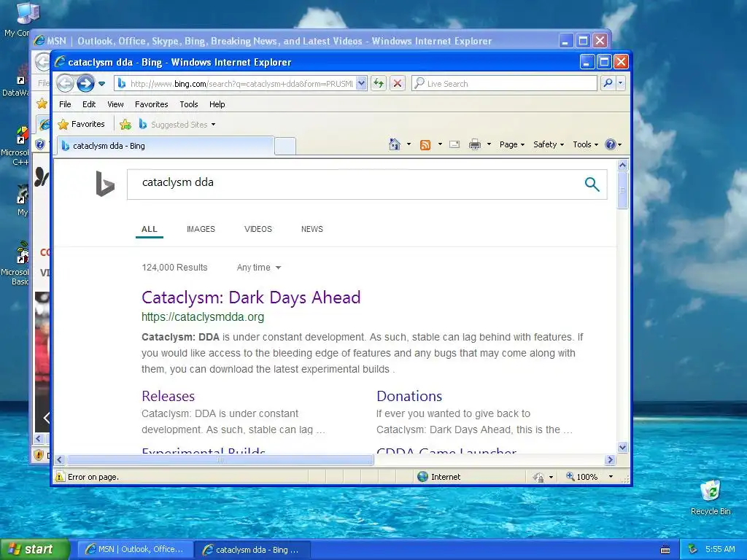Switch to MSN window via taskbar button
The image size is (747, 560).
[x=135, y=550]
